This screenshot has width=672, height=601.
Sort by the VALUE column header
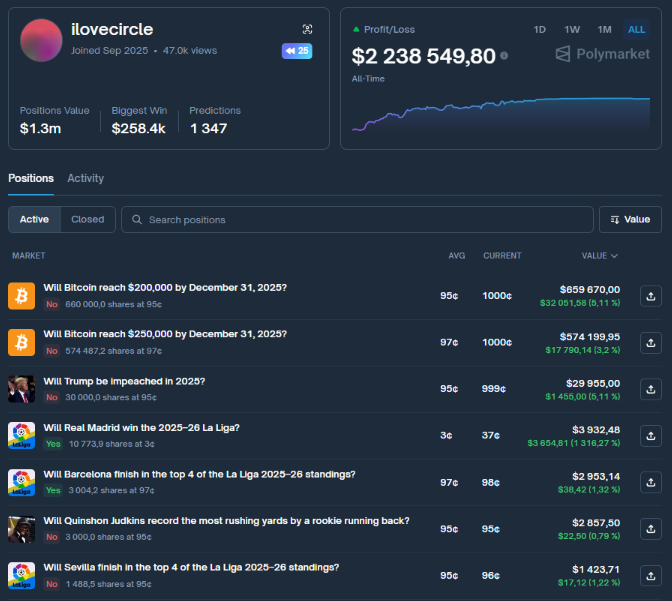point(599,256)
